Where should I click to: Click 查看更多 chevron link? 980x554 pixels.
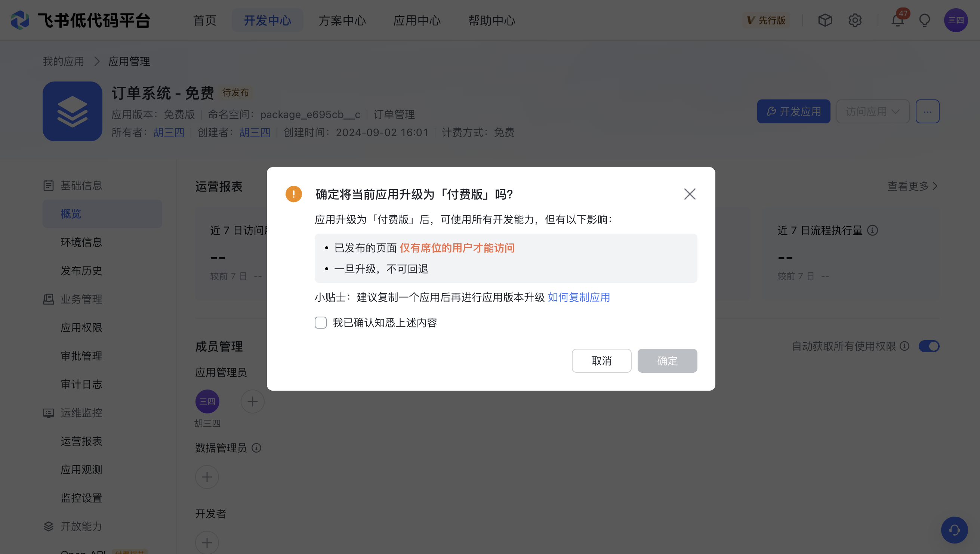tap(912, 186)
